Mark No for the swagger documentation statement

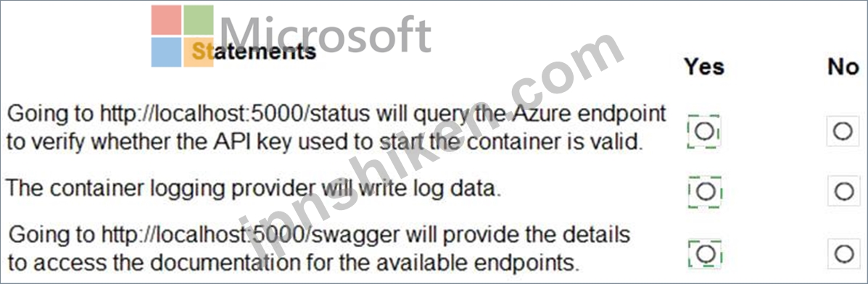(x=843, y=254)
